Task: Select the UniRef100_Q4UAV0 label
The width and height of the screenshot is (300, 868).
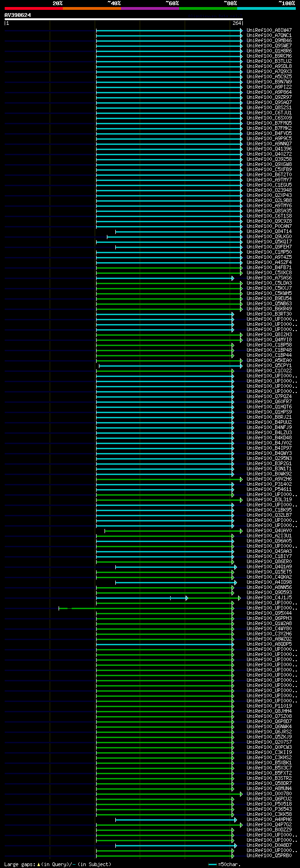Action: [x=269, y=530]
